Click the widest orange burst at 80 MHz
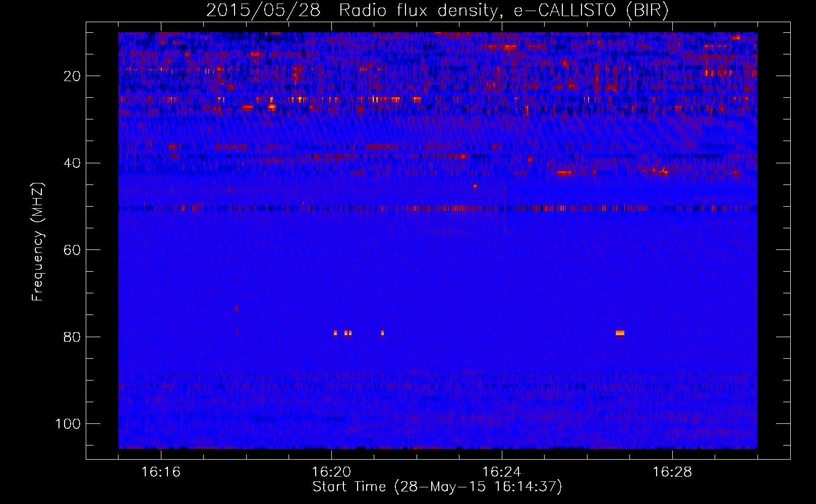Image resolution: width=816 pixels, height=504 pixels. (620, 333)
